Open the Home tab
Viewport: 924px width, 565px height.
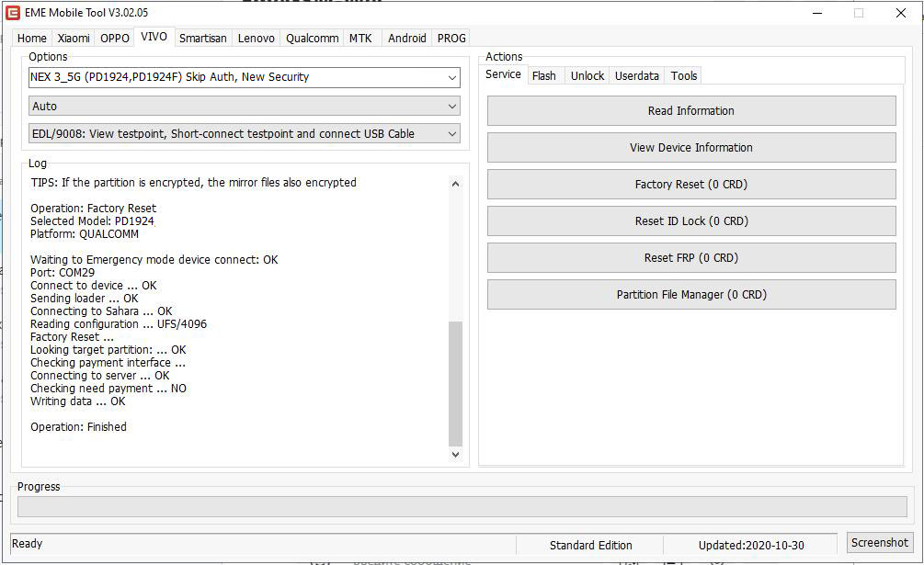point(32,39)
